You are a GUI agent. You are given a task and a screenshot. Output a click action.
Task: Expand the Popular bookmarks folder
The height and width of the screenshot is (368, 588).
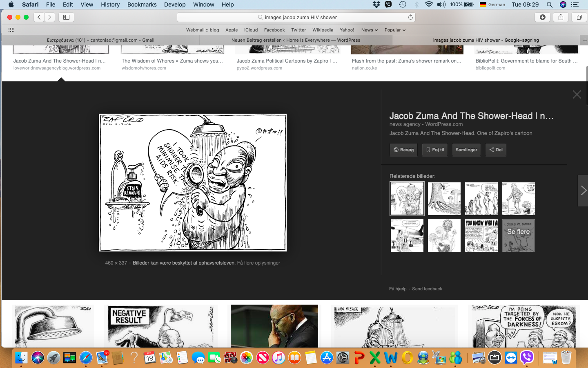pos(394,30)
